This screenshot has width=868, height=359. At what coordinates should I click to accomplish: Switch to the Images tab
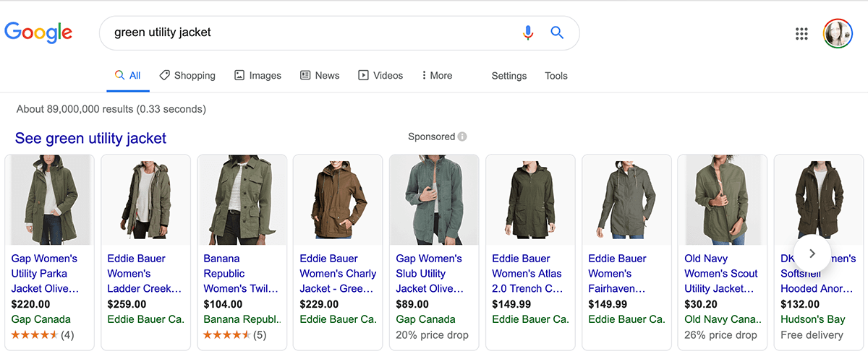tap(258, 75)
